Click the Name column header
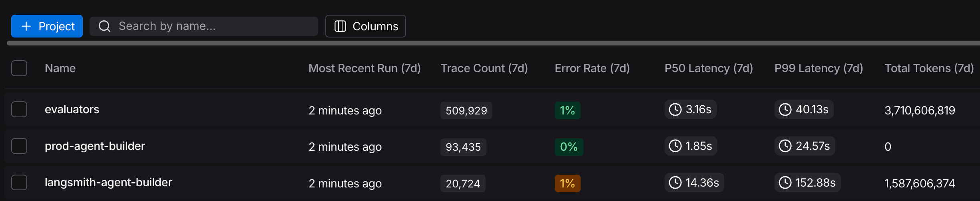 tap(60, 68)
